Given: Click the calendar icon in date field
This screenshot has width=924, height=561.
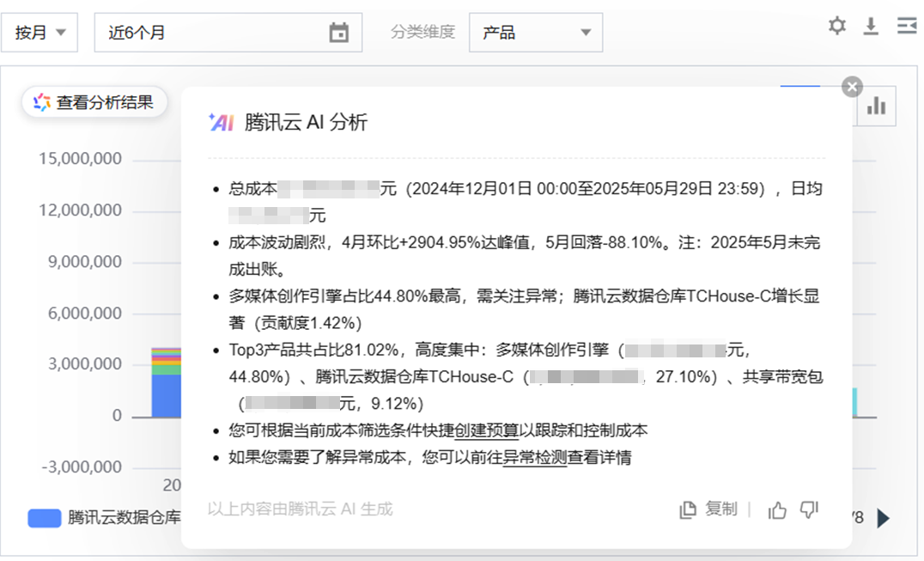Looking at the screenshot, I should point(338,33).
